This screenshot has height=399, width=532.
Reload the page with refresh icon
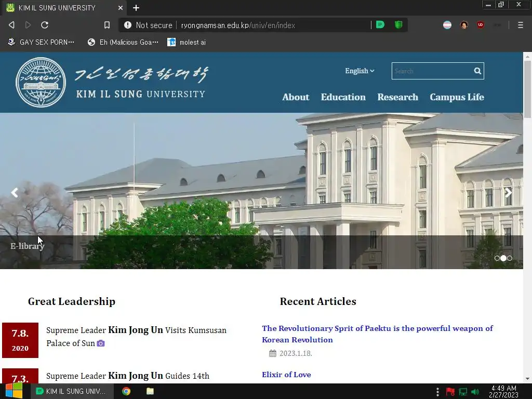coord(45,25)
